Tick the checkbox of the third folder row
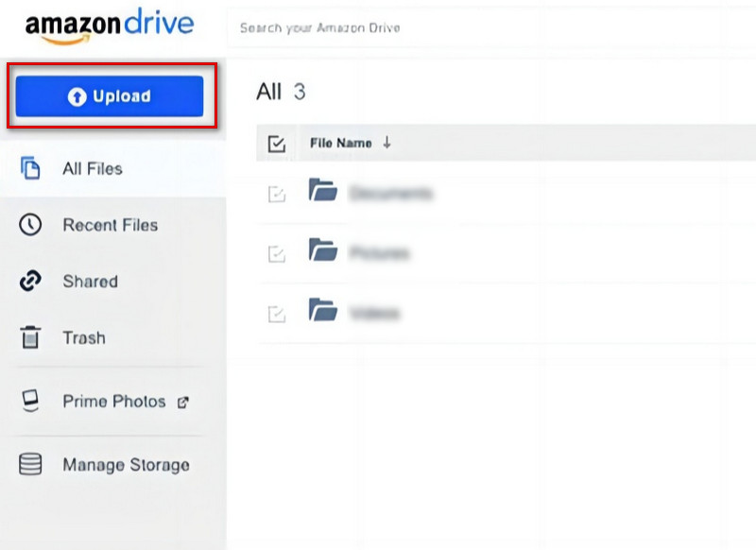Viewport: 756px width, 550px height. [277, 315]
